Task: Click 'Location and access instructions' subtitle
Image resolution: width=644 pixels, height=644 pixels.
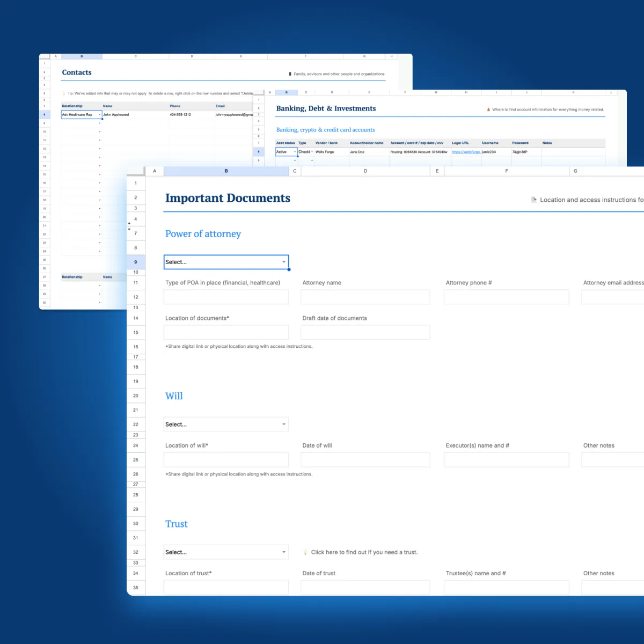Action: pyautogui.click(x=588, y=200)
